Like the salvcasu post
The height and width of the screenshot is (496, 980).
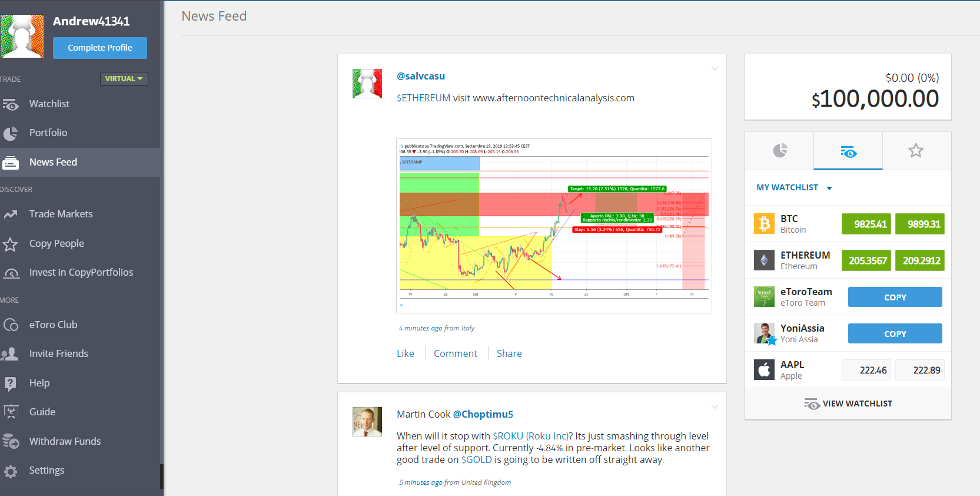click(x=406, y=353)
